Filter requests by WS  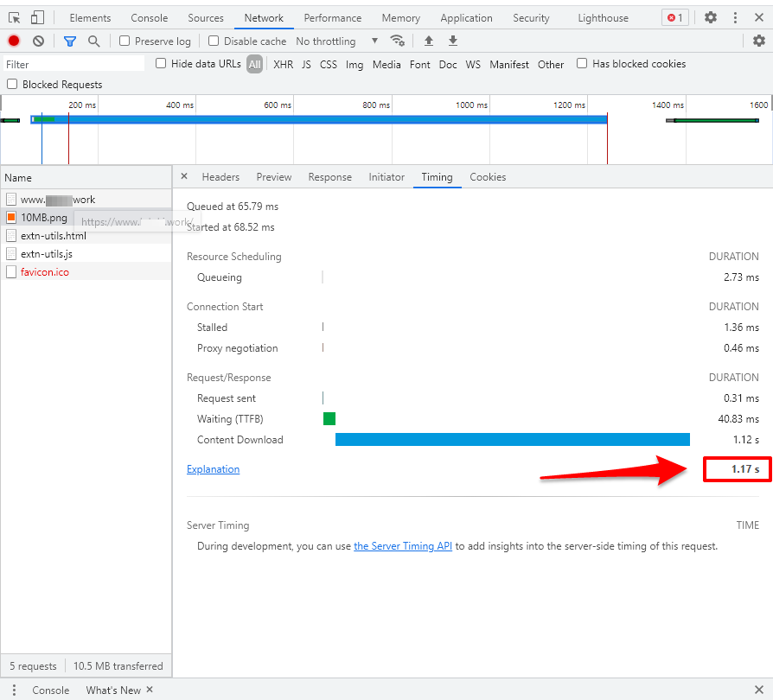coord(473,65)
